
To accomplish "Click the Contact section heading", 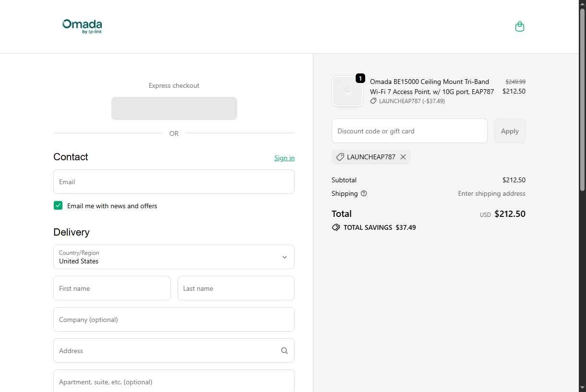I will click(71, 157).
